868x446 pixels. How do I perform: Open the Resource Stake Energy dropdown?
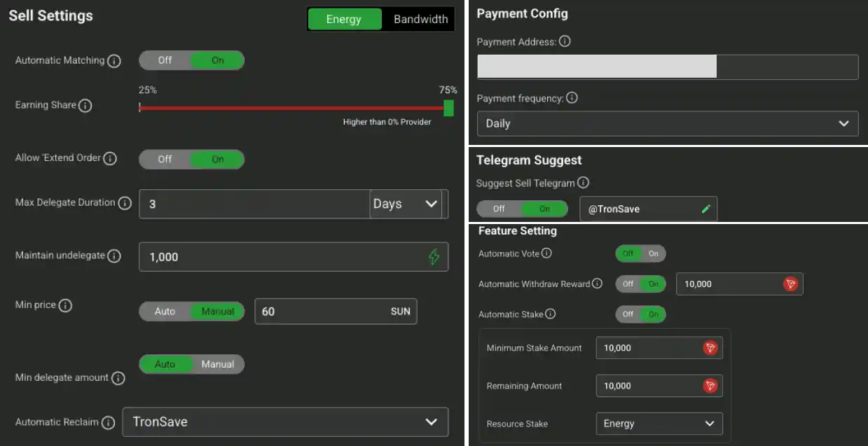(x=659, y=424)
